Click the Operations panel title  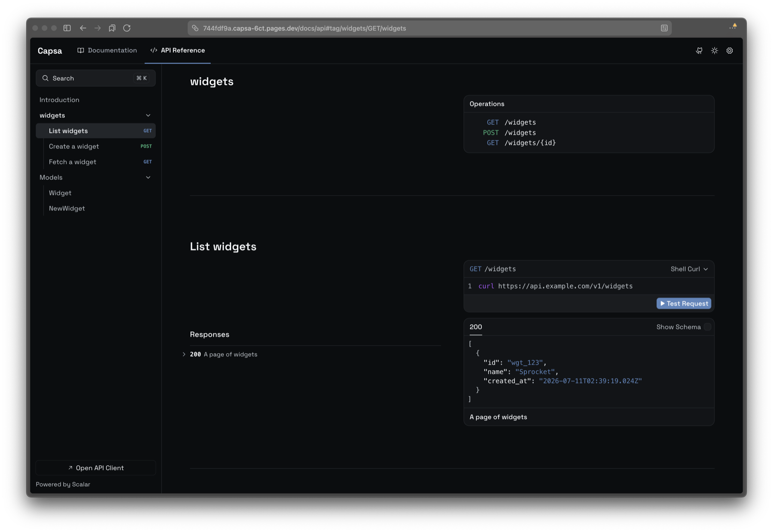click(x=487, y=104)
